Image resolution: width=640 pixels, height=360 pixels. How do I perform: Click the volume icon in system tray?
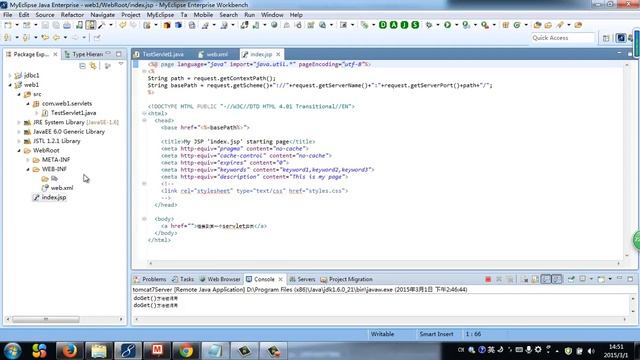591,351
